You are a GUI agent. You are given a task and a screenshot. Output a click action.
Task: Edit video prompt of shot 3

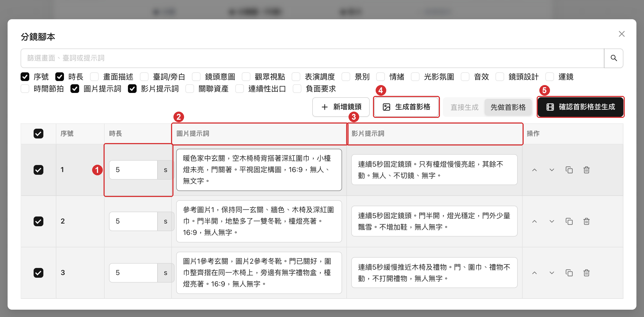[434, 273]
